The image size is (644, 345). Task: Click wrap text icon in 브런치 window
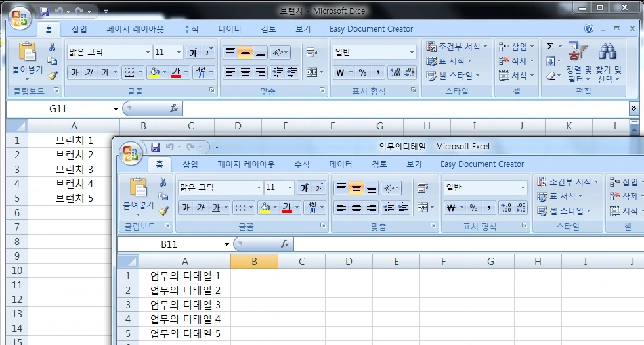[312, 52]
